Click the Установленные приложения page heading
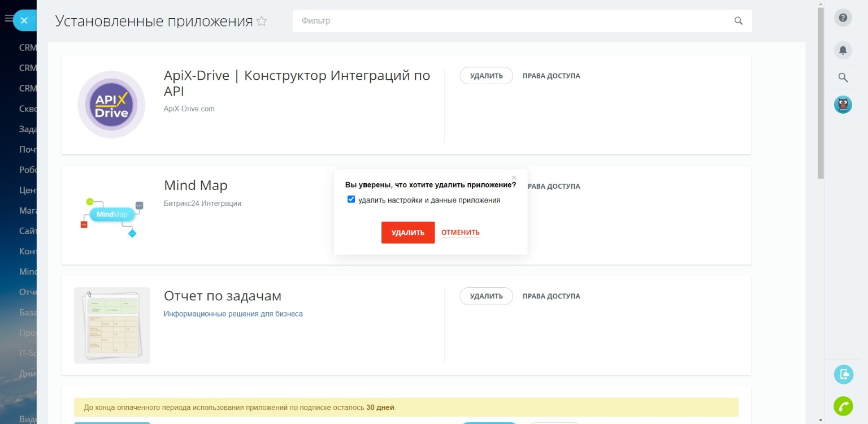Screen dimensions: 868x424 (154, 21)
